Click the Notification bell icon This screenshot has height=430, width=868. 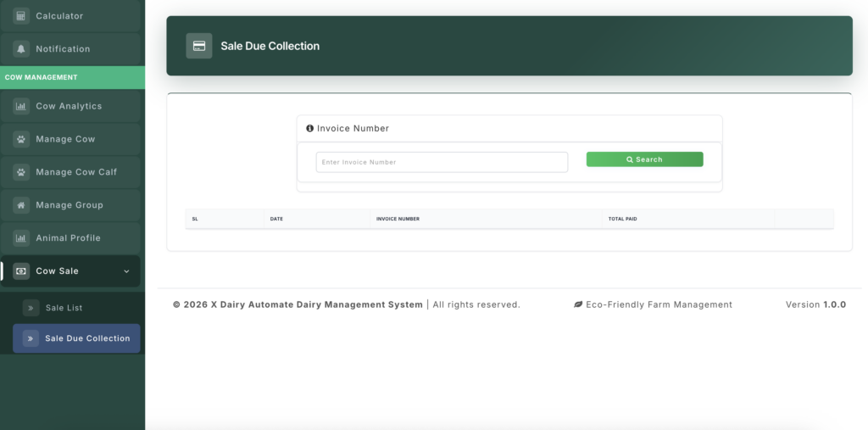pyautogui.click(x=21, y=49)
